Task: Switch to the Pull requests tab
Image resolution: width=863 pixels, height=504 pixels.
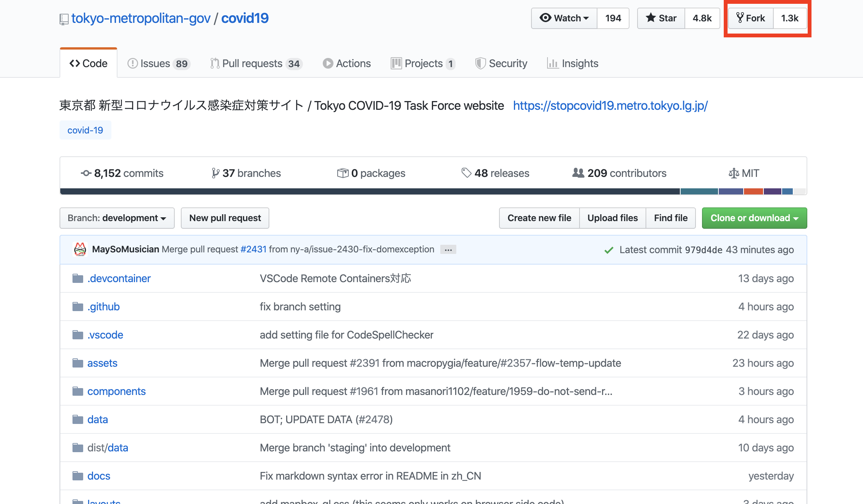Action: 256,63
